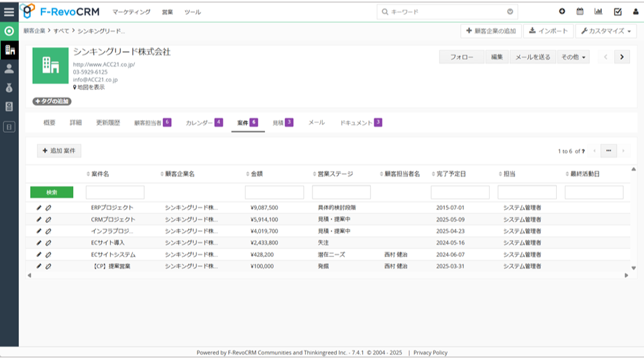Edit the 【CP】提案営業 row with pencil icon

click(x=39, y=266)
